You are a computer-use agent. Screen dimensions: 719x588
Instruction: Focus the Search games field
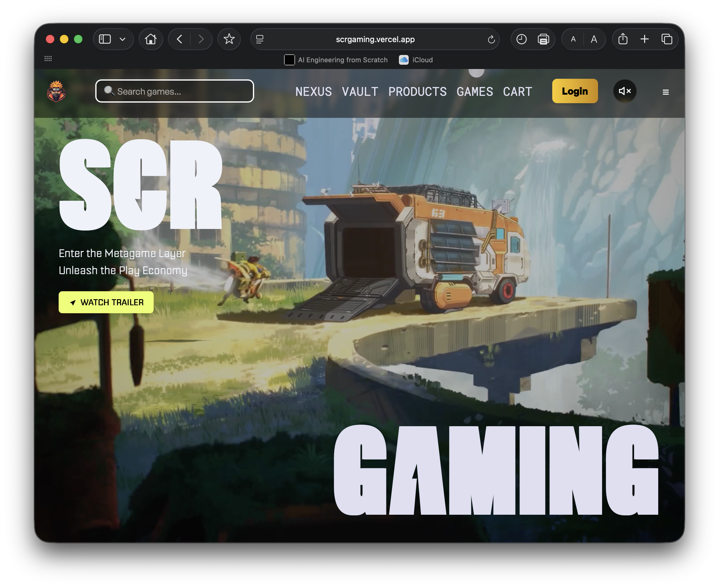[174, 91]
